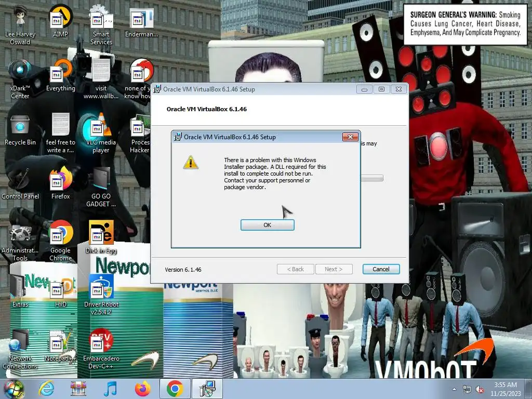532x399 pixels.
Task: Open the 'visit www.wallb...' text file
Action: pos(101,79)
